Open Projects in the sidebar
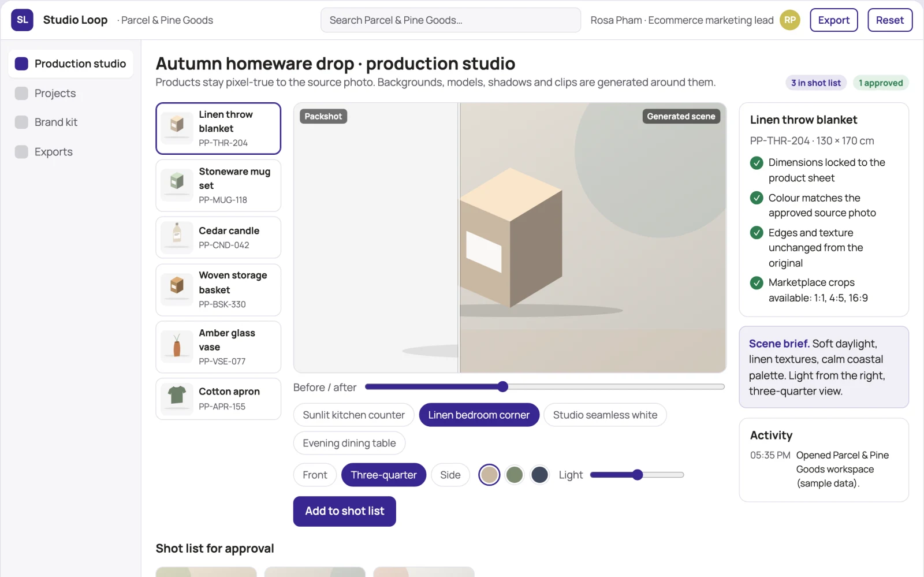Image resolution: width=924 pixels, height=577 pixels. coord(70,93)
